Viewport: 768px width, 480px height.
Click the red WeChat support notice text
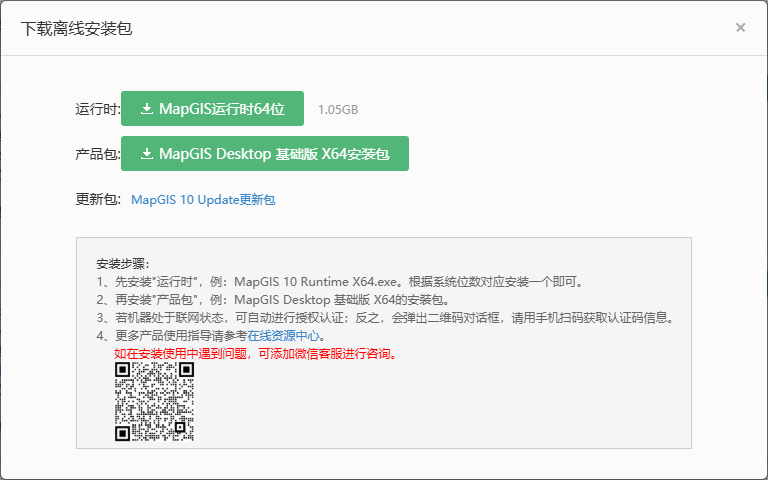(x=255, y=354)
